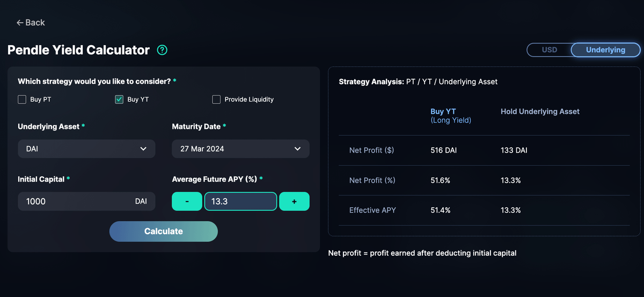Click the Back arrow link
Screen dimensions: 644x297
(31, 23)
